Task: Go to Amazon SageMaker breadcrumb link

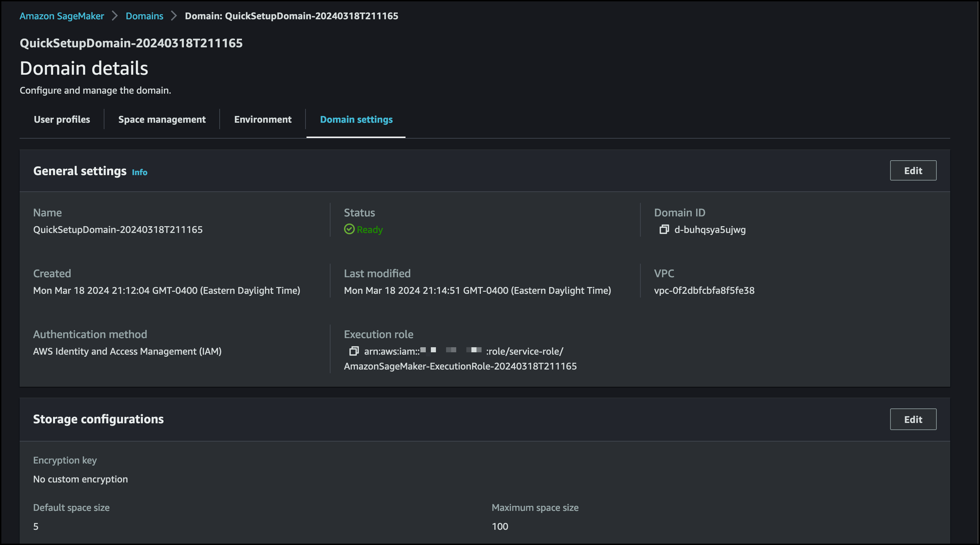Action: [x=62, y=16]
